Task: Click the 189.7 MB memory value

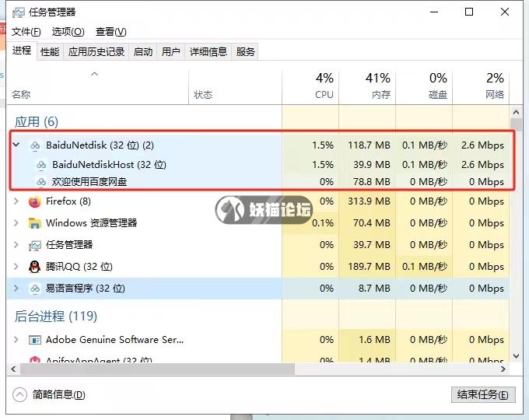Action: (369, 267)
